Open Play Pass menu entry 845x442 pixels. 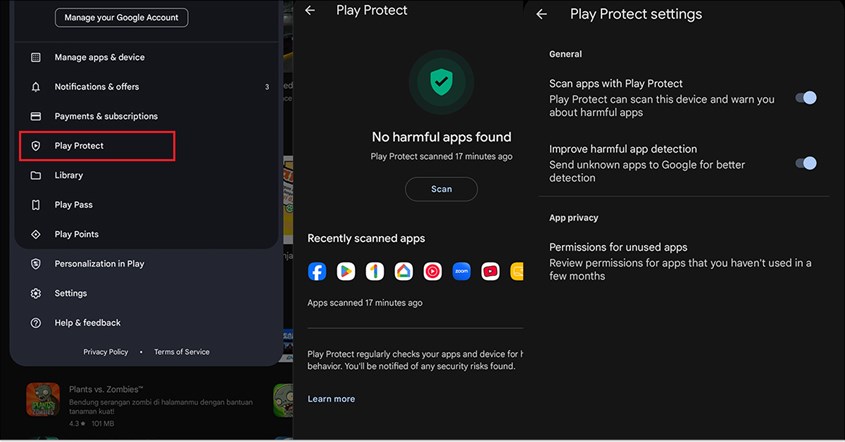[x=74, y=205]
